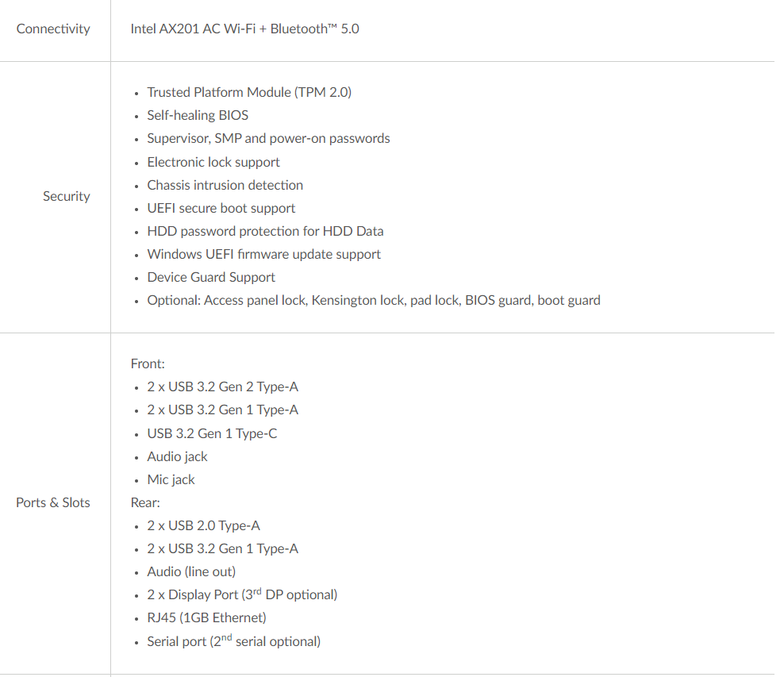784x677 pixels.
Task: Click Device Guard Support item
Action: tap(211, 277)
